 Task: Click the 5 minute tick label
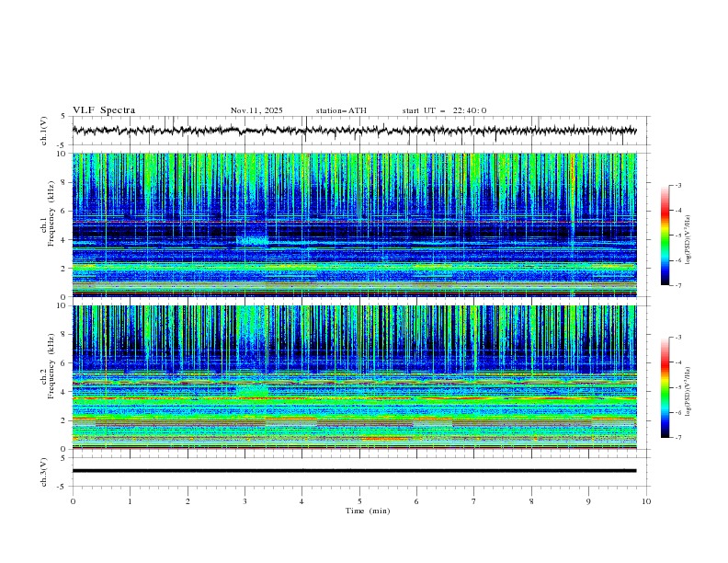pyautogui.click(x=359, y=501)
